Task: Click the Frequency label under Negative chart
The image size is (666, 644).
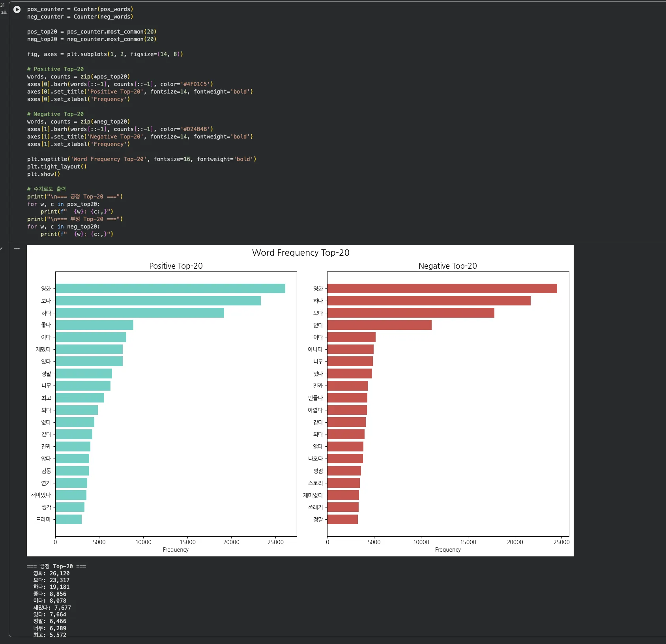Action: tap(447, 550)
